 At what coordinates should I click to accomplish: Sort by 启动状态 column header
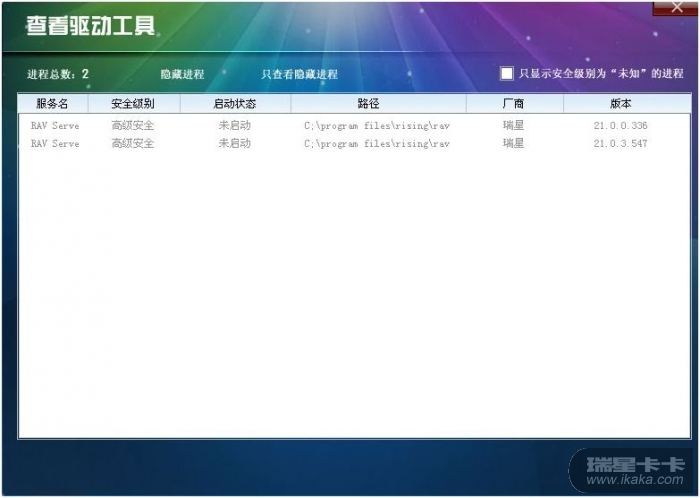pos(235,104)
